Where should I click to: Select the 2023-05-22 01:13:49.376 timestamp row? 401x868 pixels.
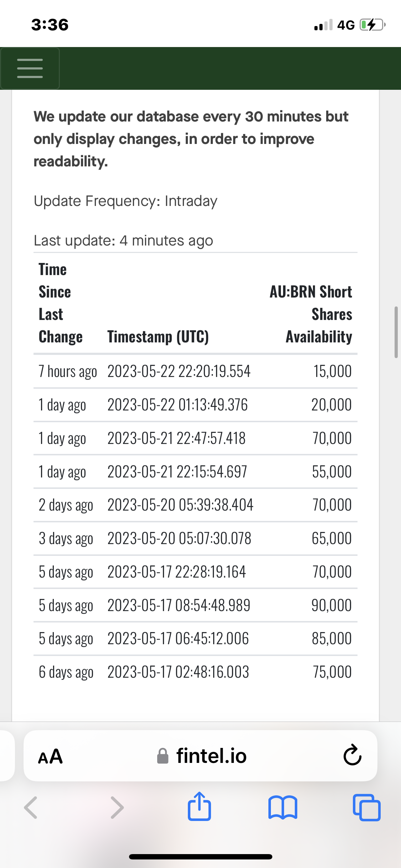click(x=195, y=405)
